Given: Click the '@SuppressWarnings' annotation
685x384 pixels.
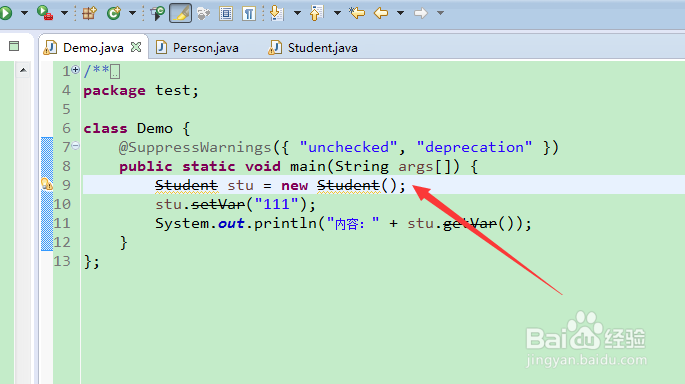Looking at the screenshot, I should coord(195,147).
